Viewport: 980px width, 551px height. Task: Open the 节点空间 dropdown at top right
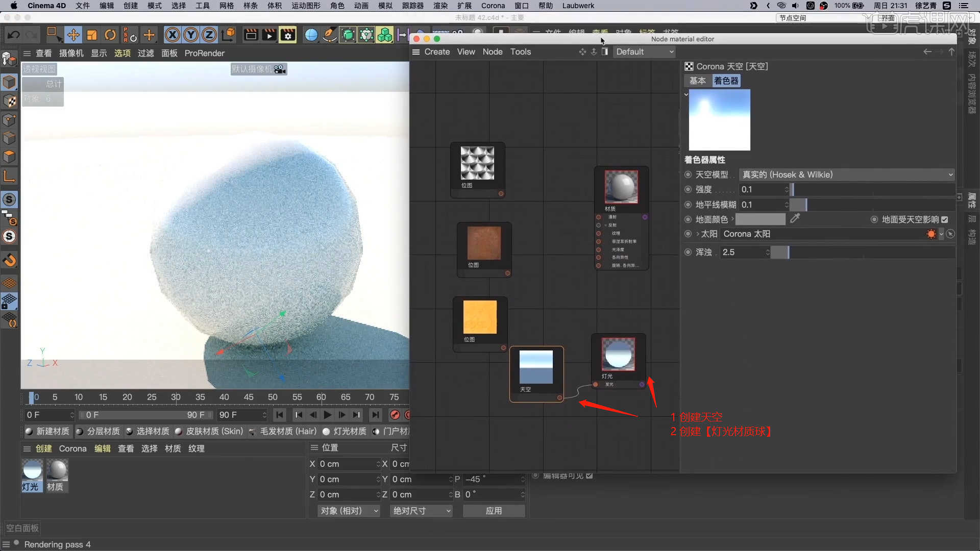pos(824,18)
